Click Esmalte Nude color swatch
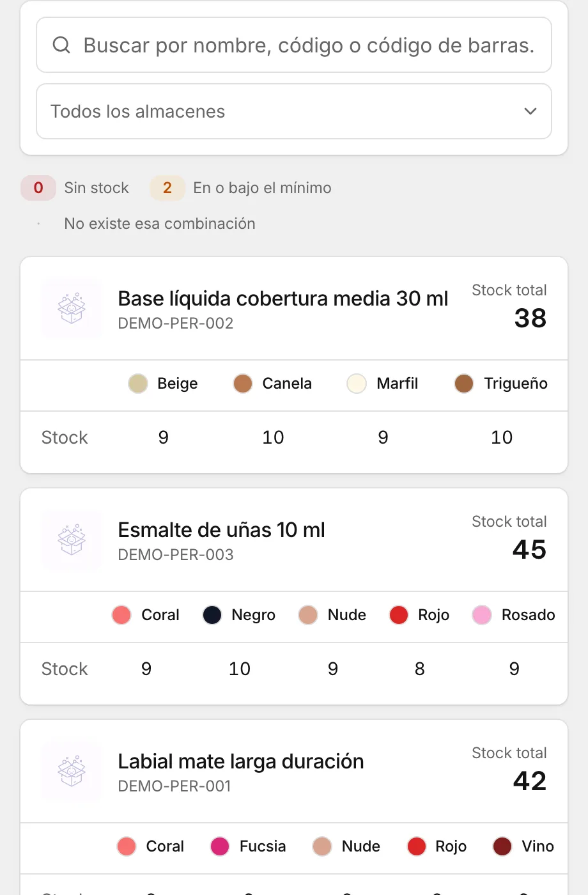Image resolution: width=588 pixels, height=895 pixels. point(308,615)
